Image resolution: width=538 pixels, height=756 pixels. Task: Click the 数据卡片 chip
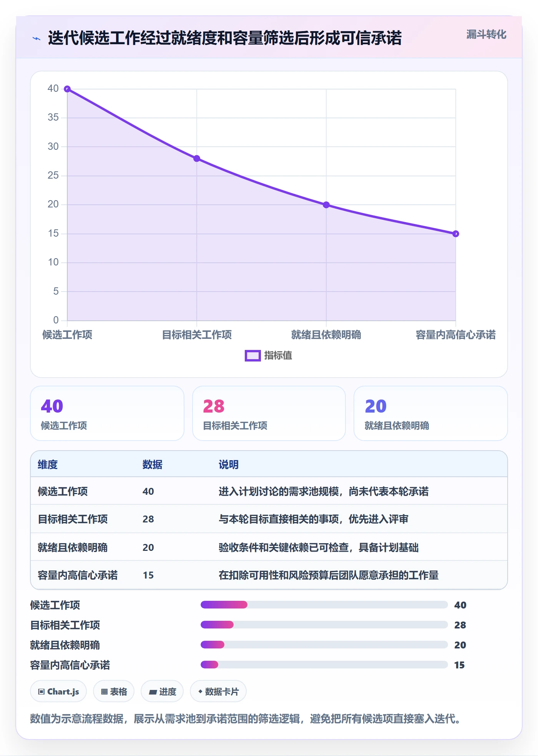tap(218, 691)
